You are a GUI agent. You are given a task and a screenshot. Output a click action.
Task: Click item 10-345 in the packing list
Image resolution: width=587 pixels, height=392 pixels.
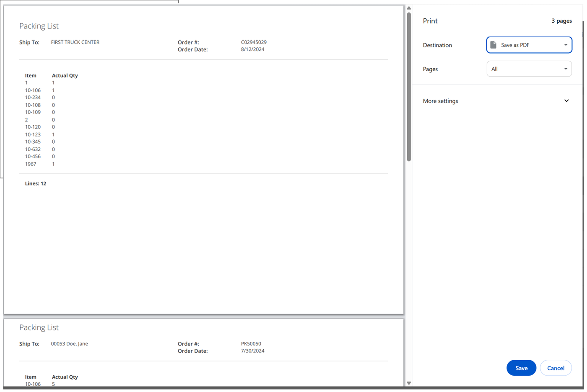[33, 142]
